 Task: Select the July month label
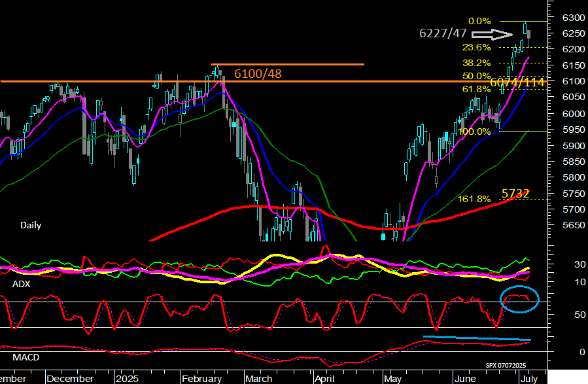click(528, 379)
